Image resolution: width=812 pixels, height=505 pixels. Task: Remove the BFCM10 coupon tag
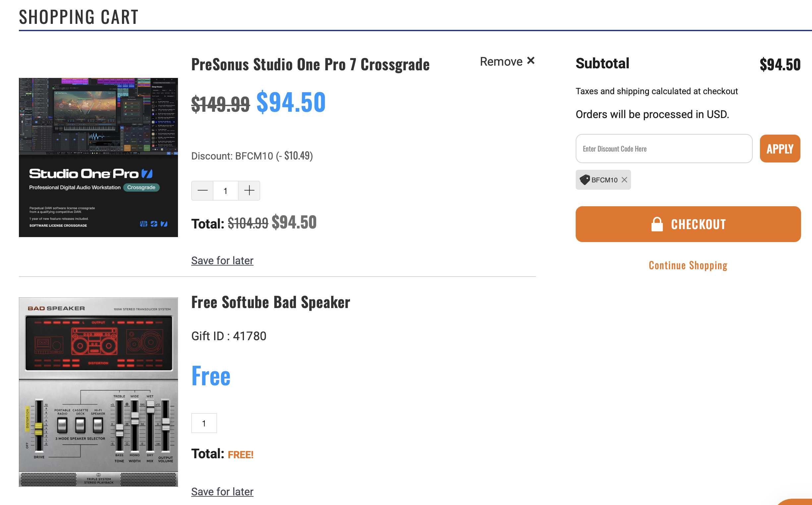point(624,180)
